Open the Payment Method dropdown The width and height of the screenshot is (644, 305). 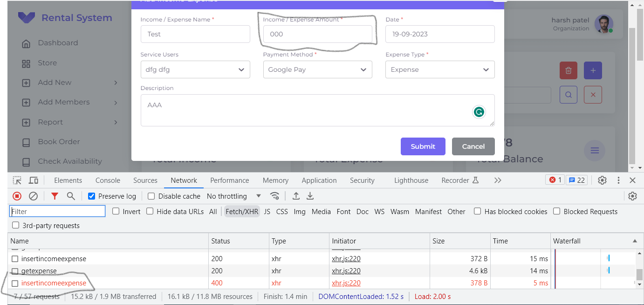(x=317, y=69)
